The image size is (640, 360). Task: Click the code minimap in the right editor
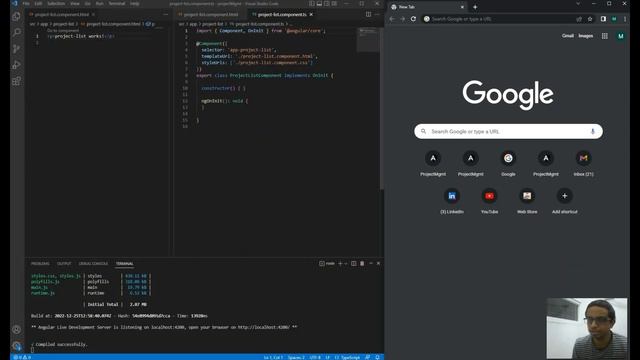368,40
